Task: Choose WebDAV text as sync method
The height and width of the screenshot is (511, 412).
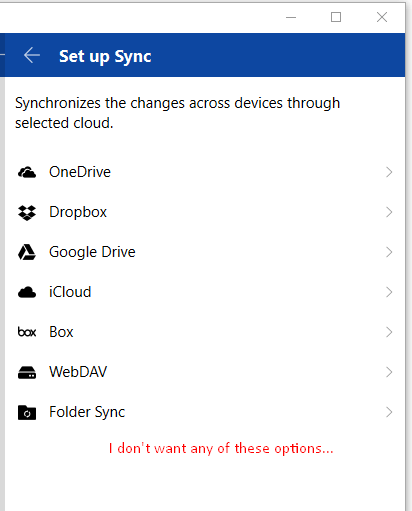Action: point(78,372)
